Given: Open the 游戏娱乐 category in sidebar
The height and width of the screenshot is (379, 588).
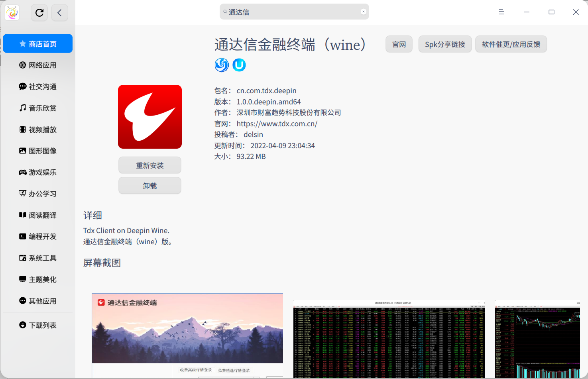Looking at the screenshot, I should pos(37,172).
